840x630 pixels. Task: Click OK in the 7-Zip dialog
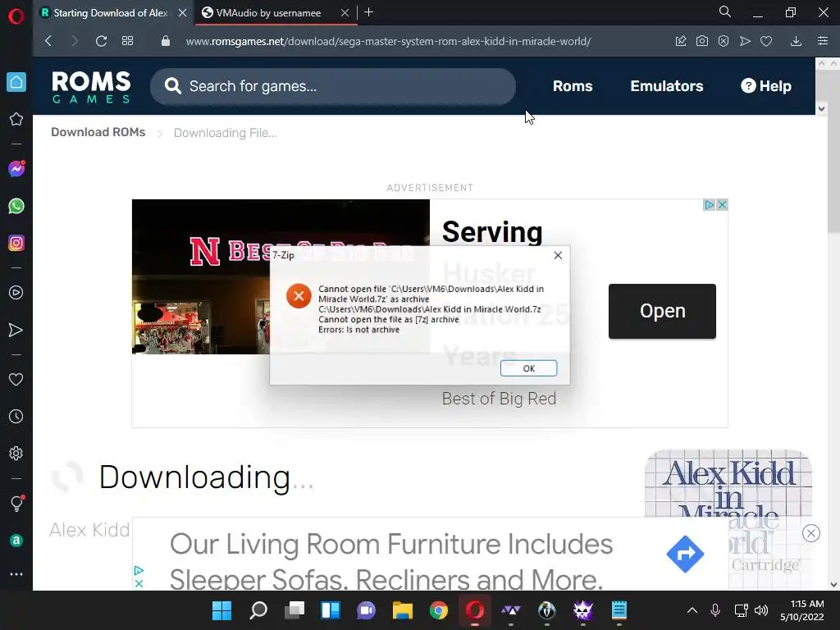point(529,368)
